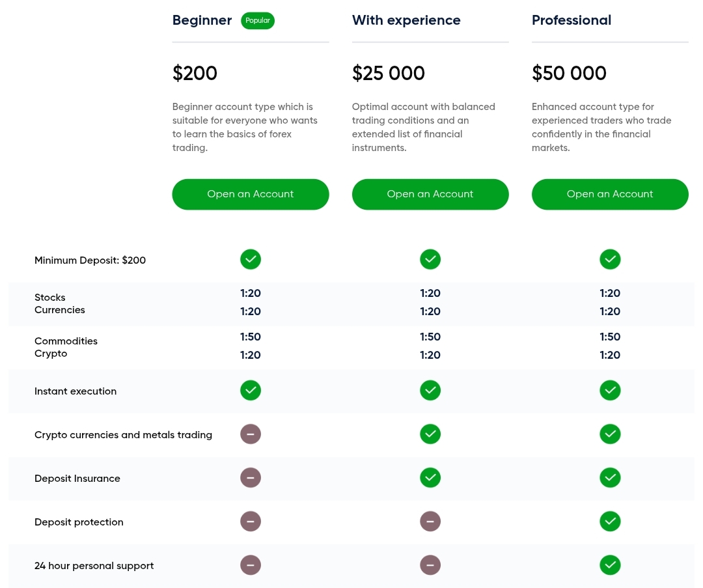Click the green Popular badge next to Beginner
Screen dimensions: 703x588
[x=258, y=21]
